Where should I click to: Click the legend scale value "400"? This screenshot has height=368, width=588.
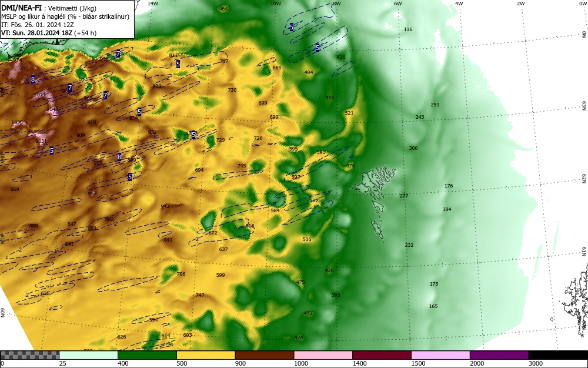(x=123, y=363)
